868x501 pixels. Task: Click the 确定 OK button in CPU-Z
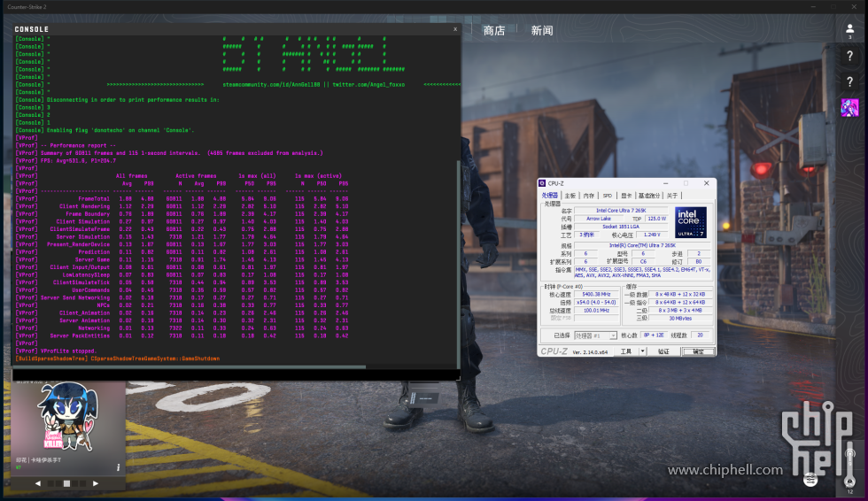pyautogui.click(x=698, y=351)
